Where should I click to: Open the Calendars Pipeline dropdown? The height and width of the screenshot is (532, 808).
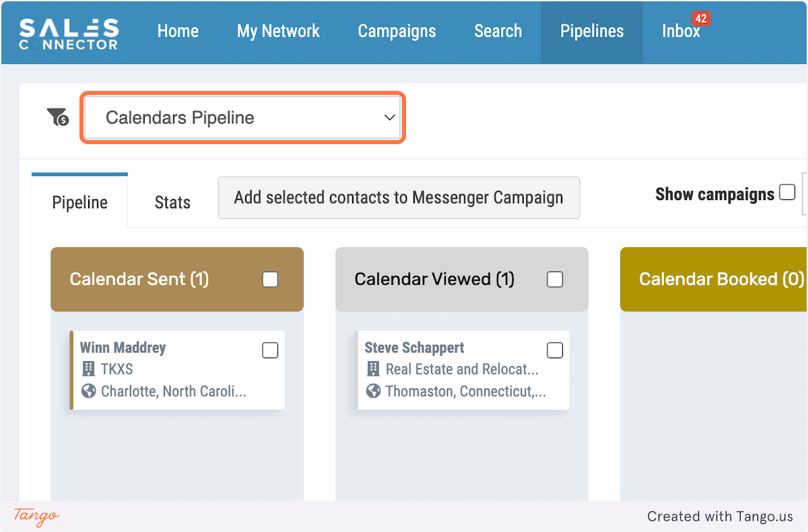[x=242, y=118]
